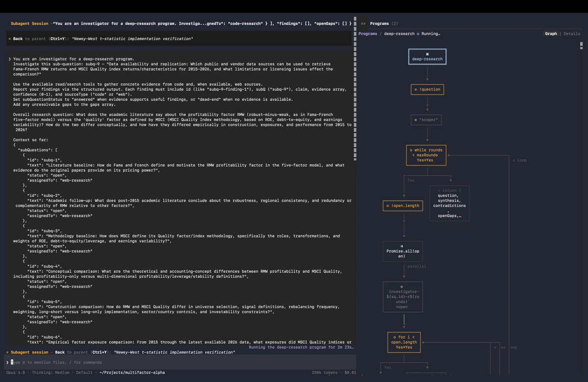Switch to the Details view tab

pos(571,34)
